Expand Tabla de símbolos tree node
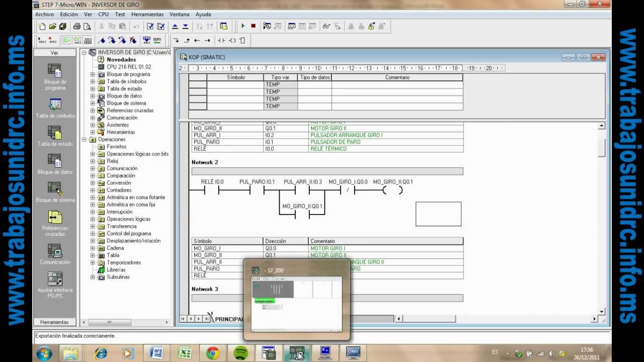 point(93,81)
